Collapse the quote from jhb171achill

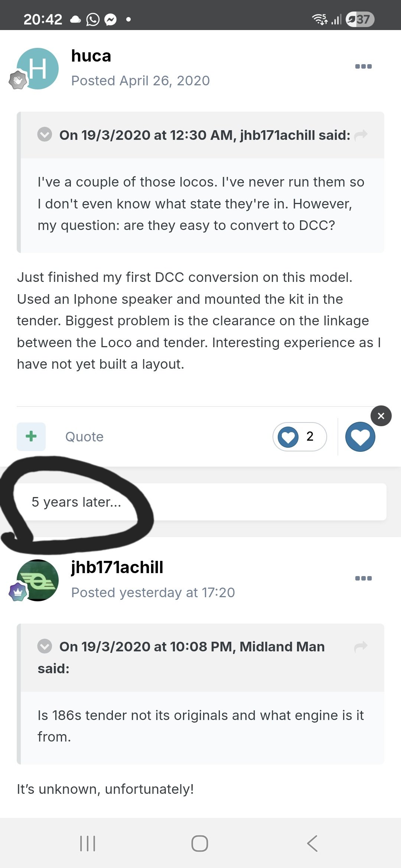(x=45, y=135)
